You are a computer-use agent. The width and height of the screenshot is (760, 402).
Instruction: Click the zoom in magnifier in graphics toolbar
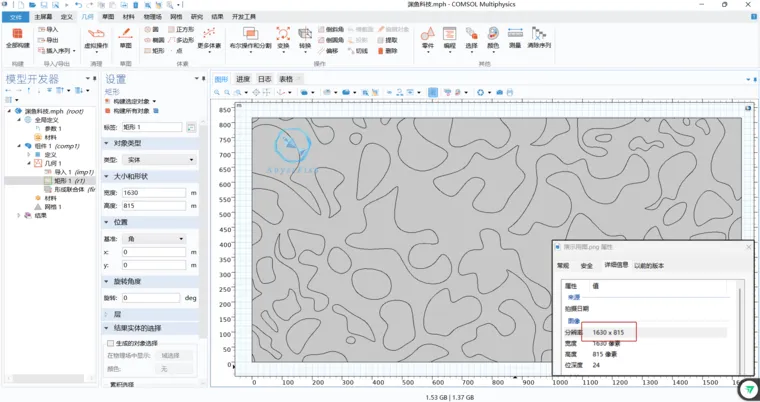pos(217,92)
